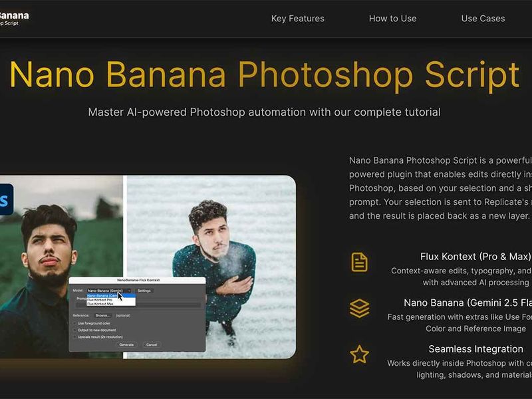The width and height of the screenshot is (532, 399).
Task: Click the Cancel button in the dialog
Action: (152, 344)
